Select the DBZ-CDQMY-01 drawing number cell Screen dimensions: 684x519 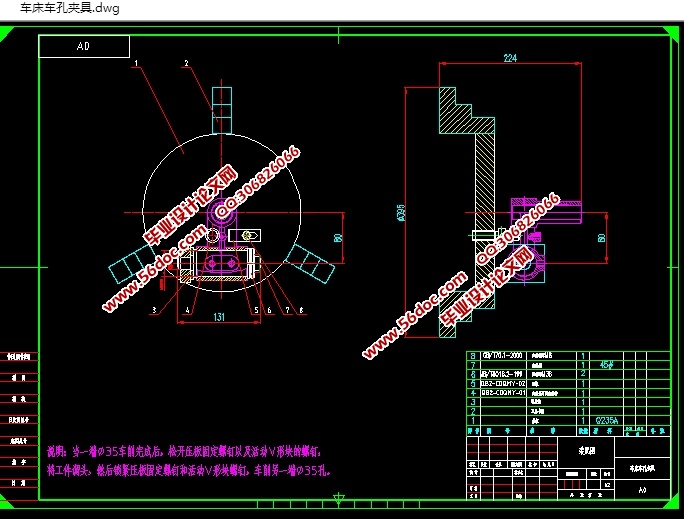[504, 393]
